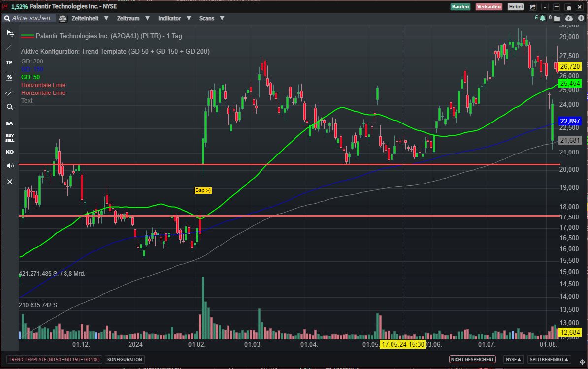This screenshot has width=588, height=369.
Task: Click the KONFIGURATION button
Action: pyautogui.click(x=125, y=359)
